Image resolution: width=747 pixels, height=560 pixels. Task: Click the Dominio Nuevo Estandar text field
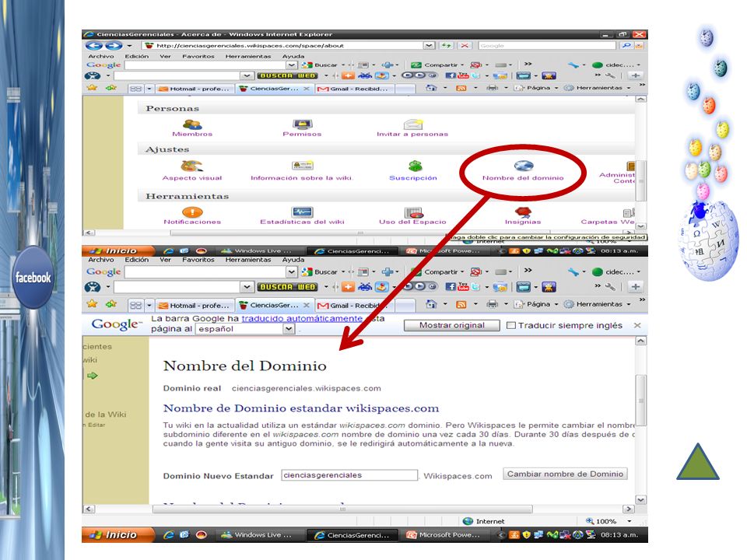tap(349, 475)
